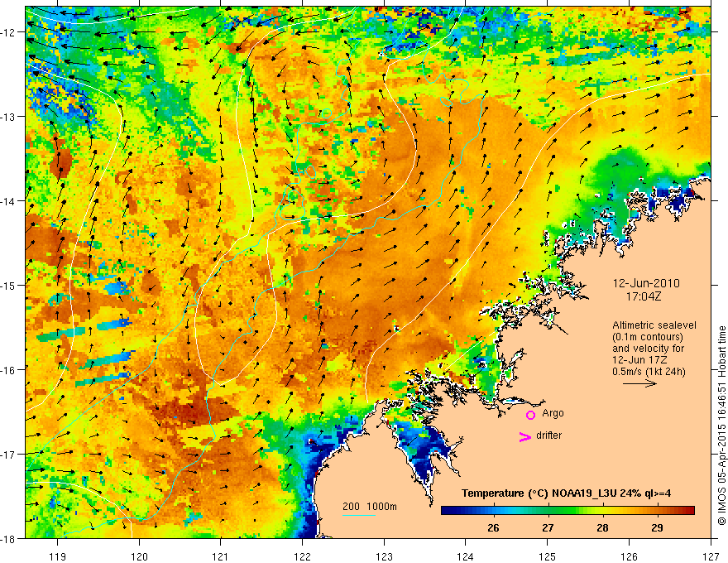The height and width of the screenshot is (563, 728).
Task: Click the temperature colorbar near 26
Action: 493,511
